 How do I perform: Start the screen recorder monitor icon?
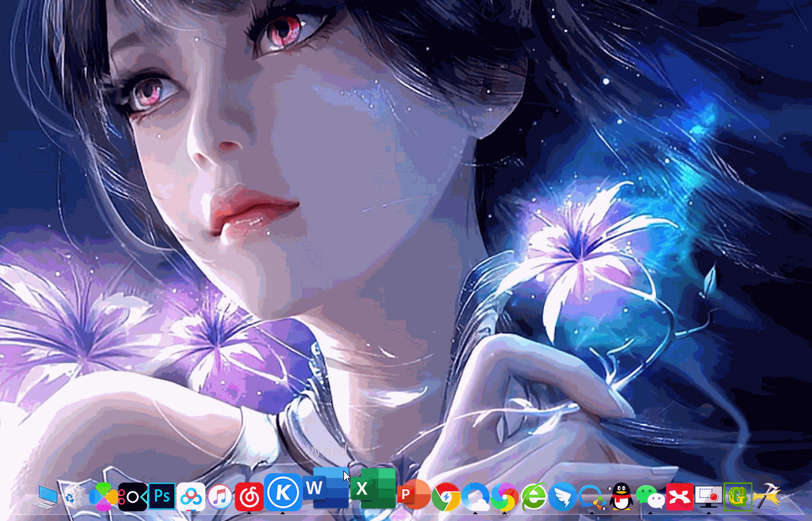tap(709, 497)
